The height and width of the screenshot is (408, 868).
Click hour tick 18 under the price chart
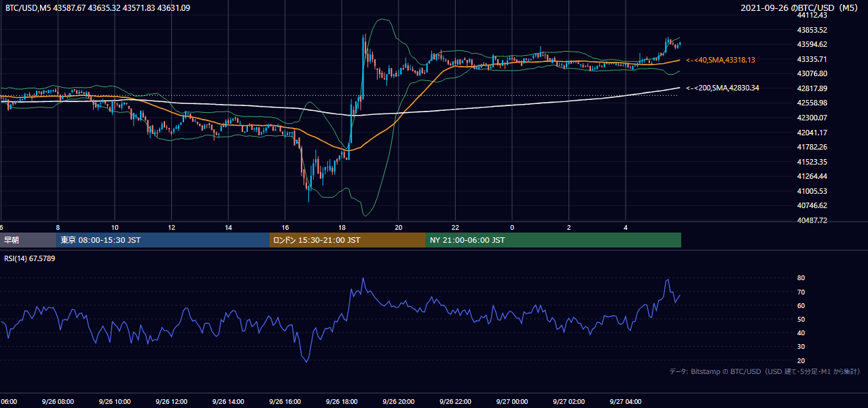click(x=342, y=228)
